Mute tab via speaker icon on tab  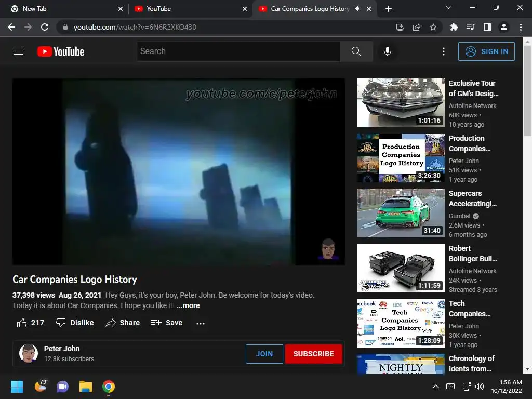point(357,9)
